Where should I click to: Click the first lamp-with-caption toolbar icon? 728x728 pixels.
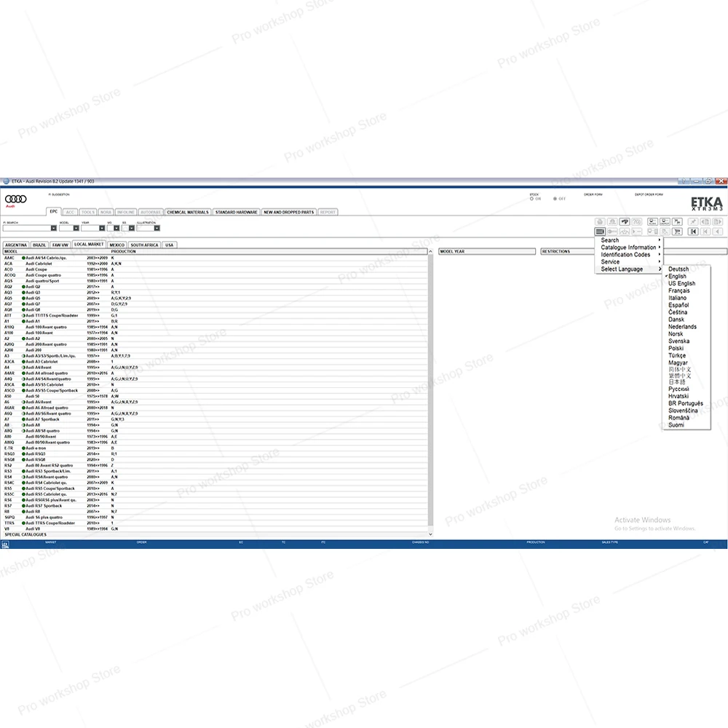pos(653,222)
